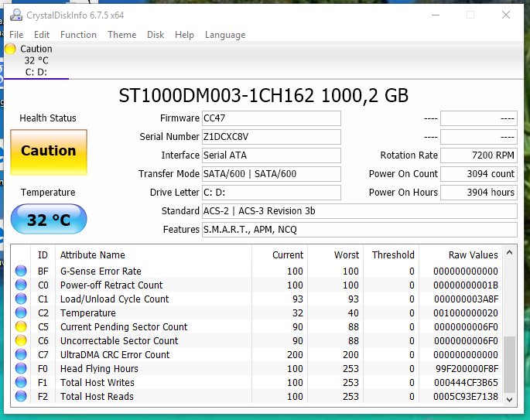Click the Serial Number field Z1DCXC8V

click(272, 137)
